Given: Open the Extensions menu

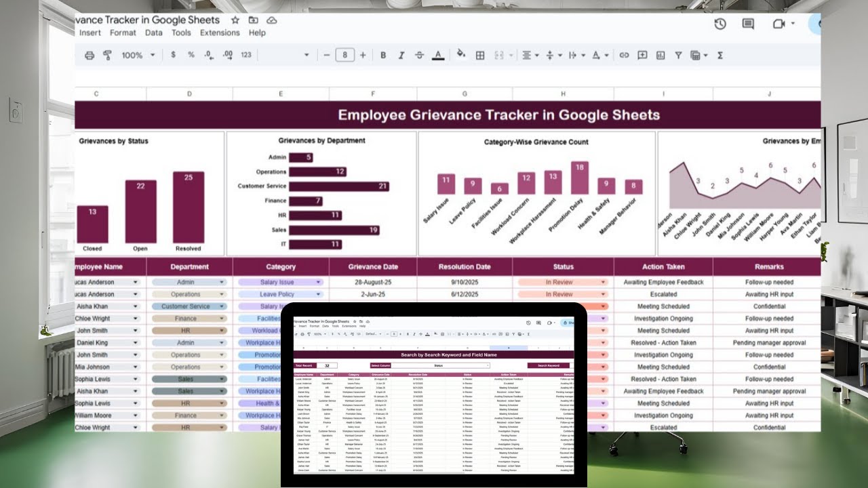Looking at the screenshot, I should (220, 33).
